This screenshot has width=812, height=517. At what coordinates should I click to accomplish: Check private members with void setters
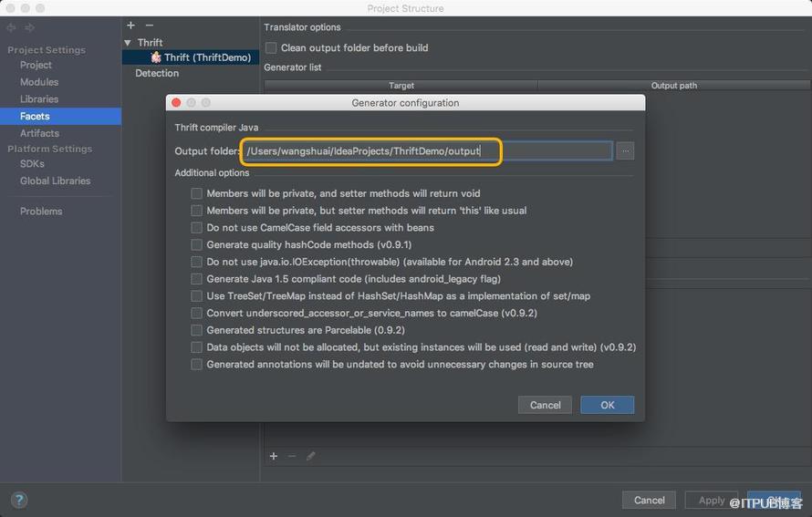coord(196,193)
